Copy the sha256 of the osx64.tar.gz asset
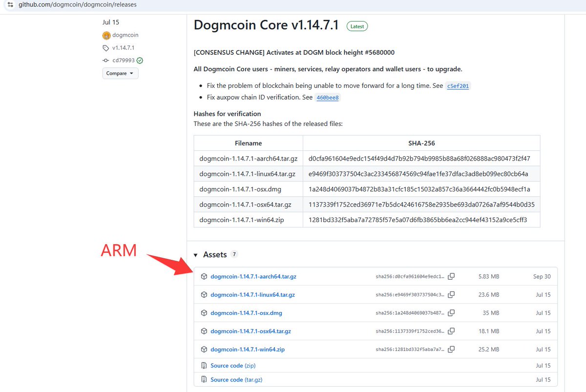The height and width of the screenshot is (392, 586). (451, 331)
